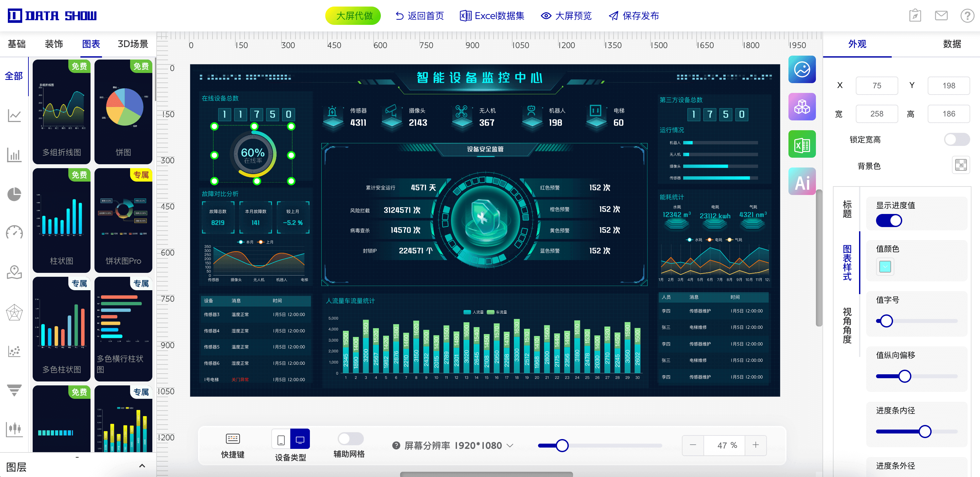980x477 pixels.
Task: Select the gauge chart icon
Action: [x=14, y=233]
